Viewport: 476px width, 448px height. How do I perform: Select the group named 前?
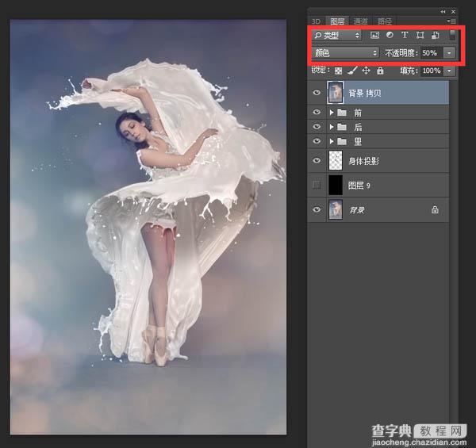pos(358,113)
